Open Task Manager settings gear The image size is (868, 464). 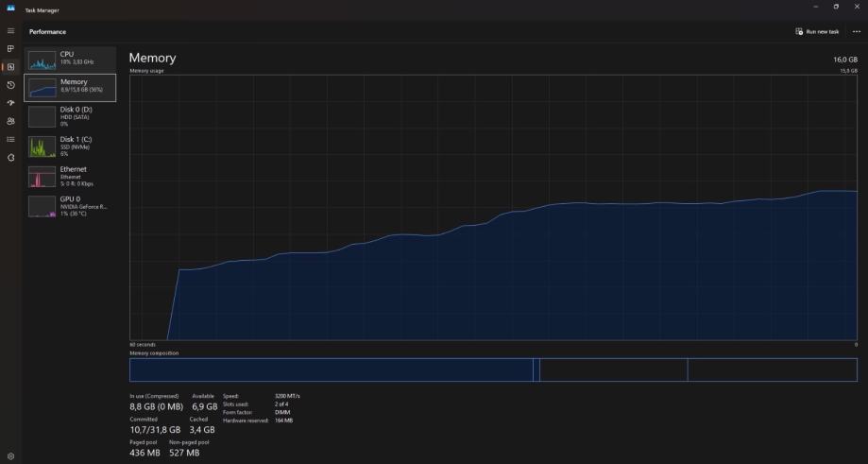[x=10, y=456]
